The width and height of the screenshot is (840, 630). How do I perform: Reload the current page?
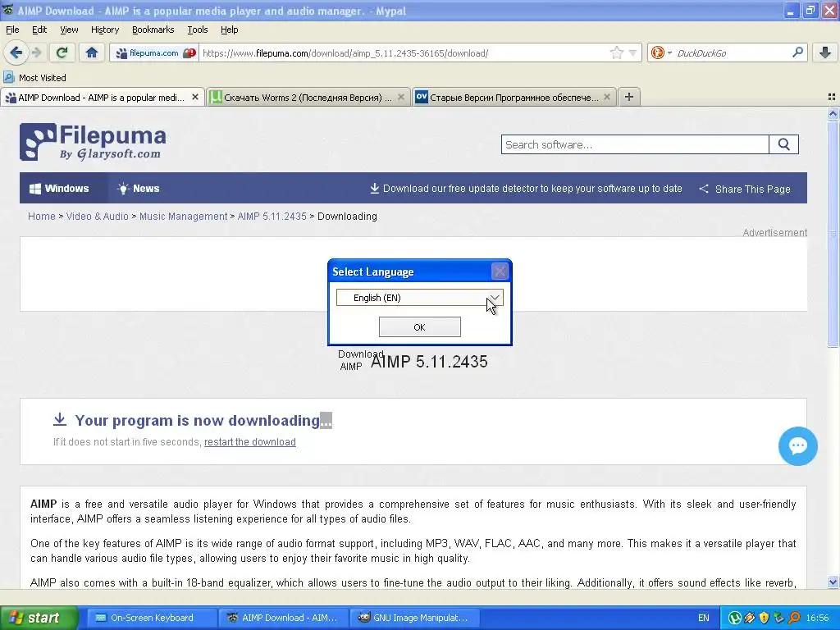pos(62,52)
